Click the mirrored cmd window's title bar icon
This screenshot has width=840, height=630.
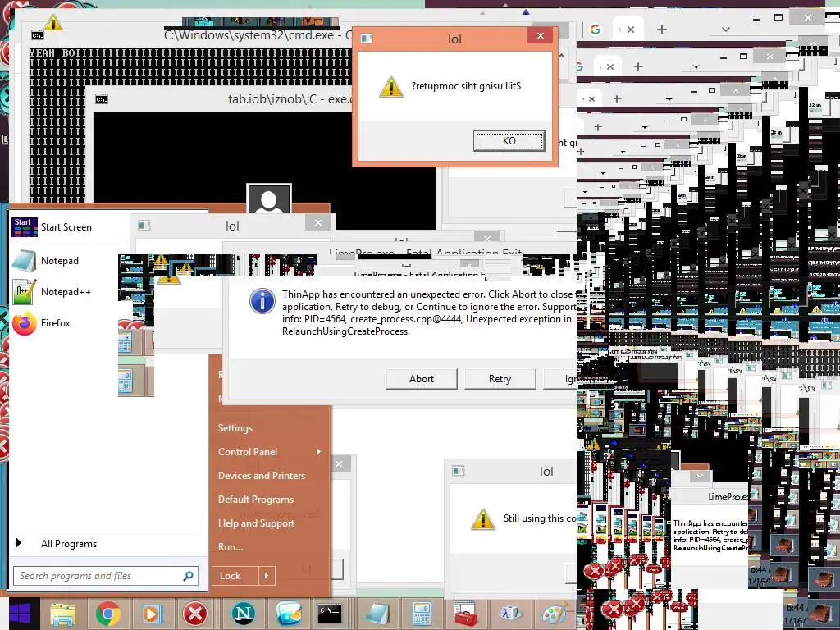(x=101, y=99)
